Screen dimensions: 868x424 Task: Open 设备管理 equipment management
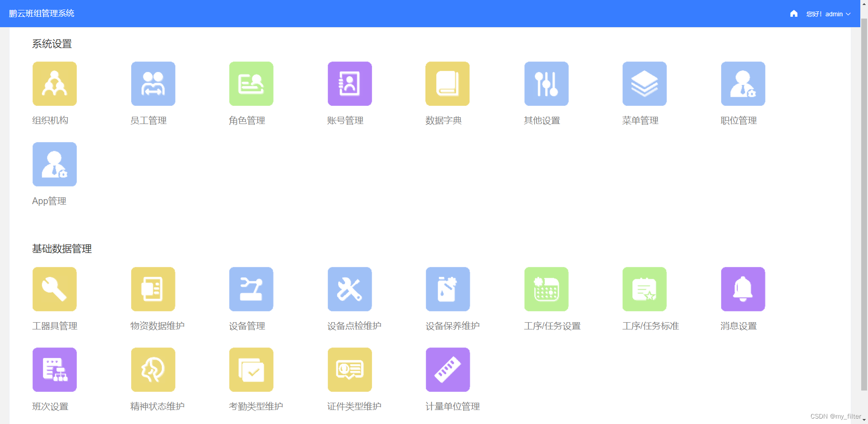pos(251,289)
